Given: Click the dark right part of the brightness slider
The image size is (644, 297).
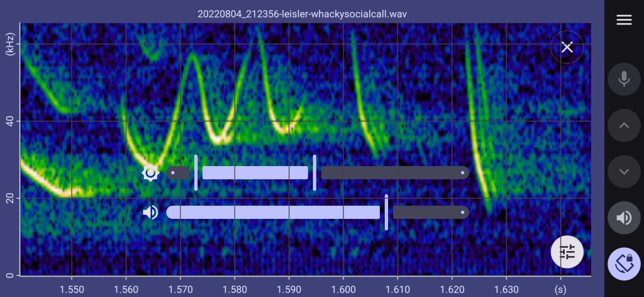Looking at the screenshot, I should (x=394, y=172).
